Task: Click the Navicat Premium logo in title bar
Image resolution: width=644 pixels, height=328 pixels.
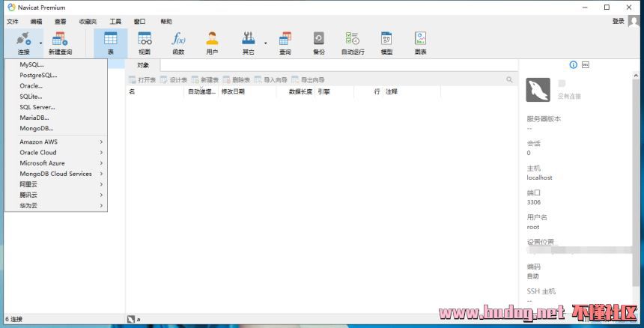Action: click(11, 7)
